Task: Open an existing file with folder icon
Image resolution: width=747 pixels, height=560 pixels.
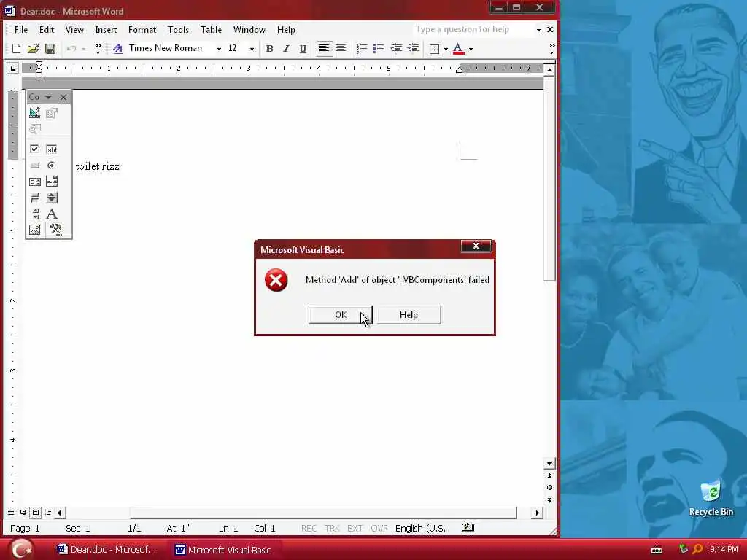Action: pos(33,49)
